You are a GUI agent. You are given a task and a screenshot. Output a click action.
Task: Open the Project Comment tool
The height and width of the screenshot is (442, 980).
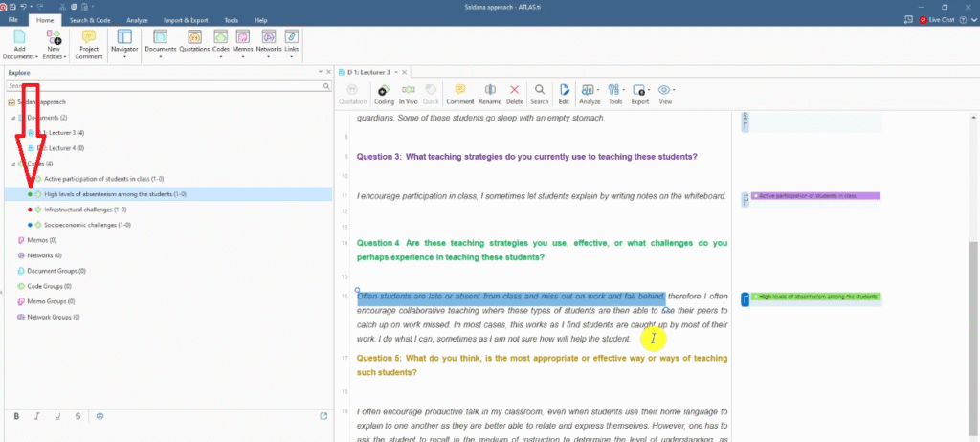tap(89, 45)
